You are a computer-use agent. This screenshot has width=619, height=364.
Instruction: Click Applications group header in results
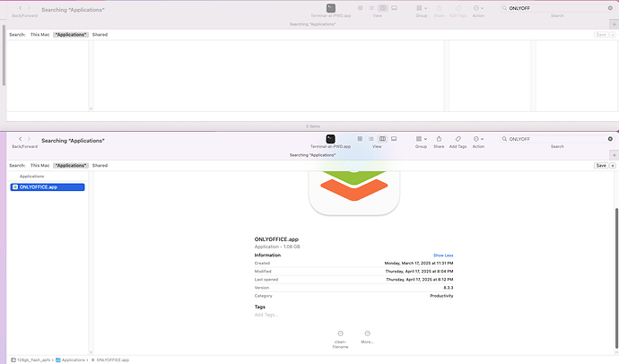32,177
